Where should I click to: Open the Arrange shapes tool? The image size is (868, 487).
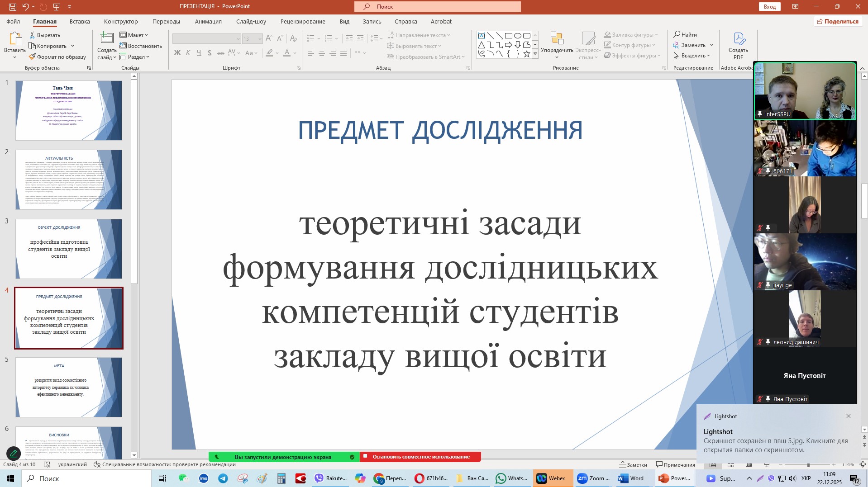557,39
